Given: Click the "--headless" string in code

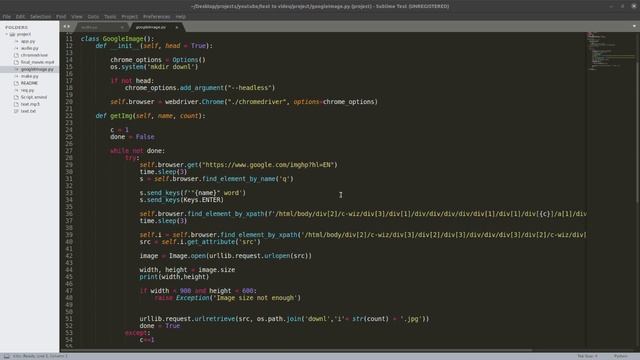Looking at the screenshot, I should pyautogui.click(x=249, y=88).
